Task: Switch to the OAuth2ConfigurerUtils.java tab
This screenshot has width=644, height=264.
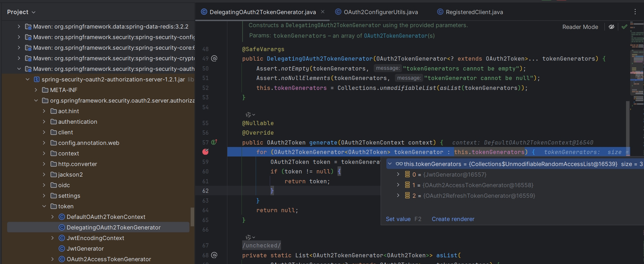Action: 381,12
